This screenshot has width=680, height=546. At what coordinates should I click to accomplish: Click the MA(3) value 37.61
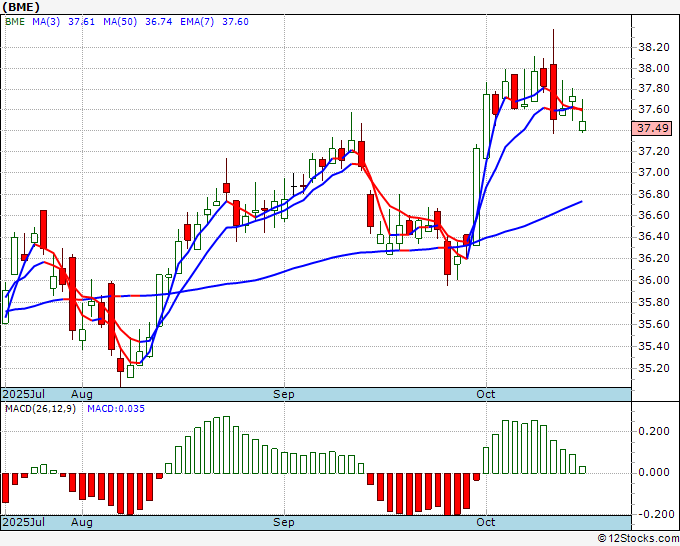(x=82, y=22)
